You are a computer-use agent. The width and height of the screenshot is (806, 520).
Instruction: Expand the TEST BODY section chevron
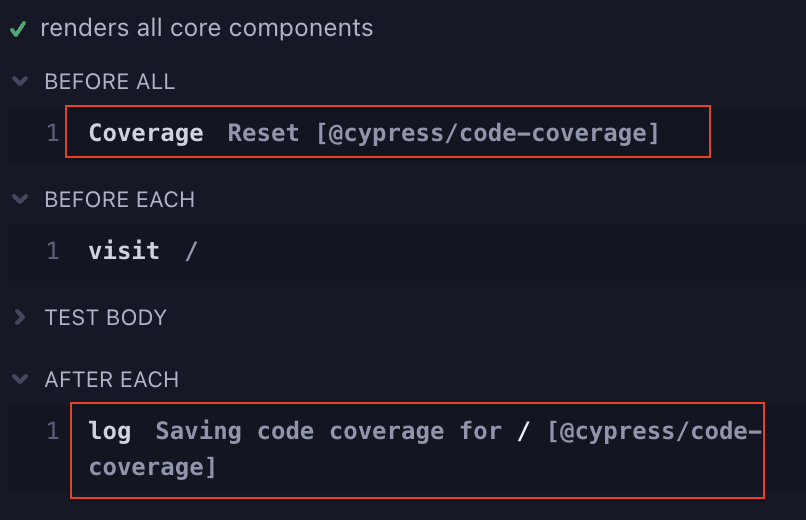(19, 318)
